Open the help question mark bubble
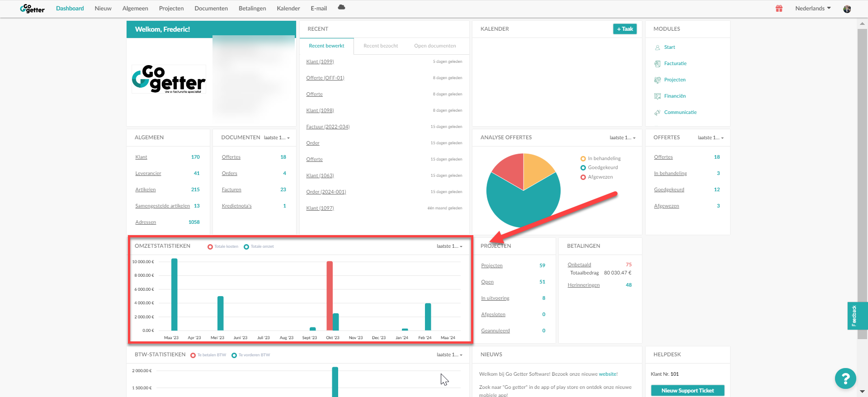Image resolution: width=868 pixels, height=397 pixels. point(845,378)
